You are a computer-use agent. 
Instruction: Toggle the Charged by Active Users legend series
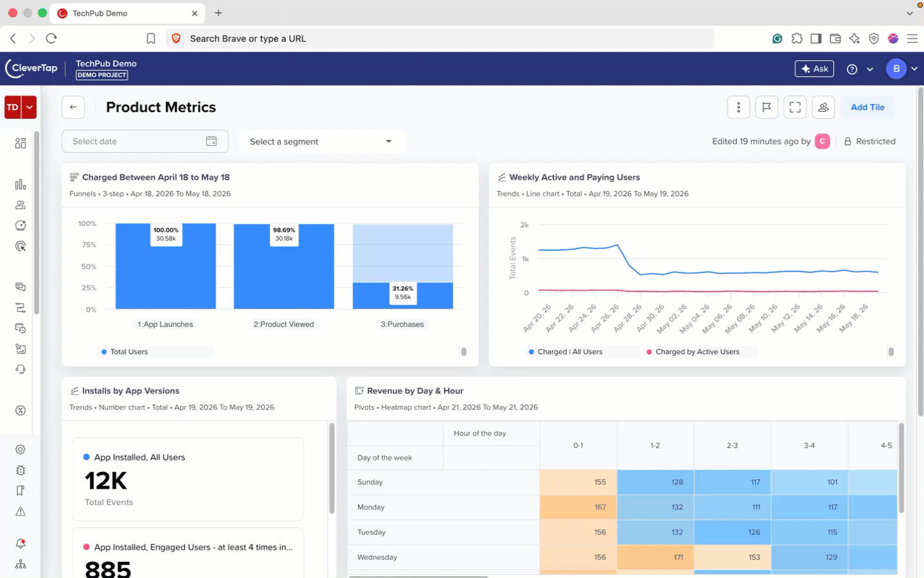pos(693,352)
